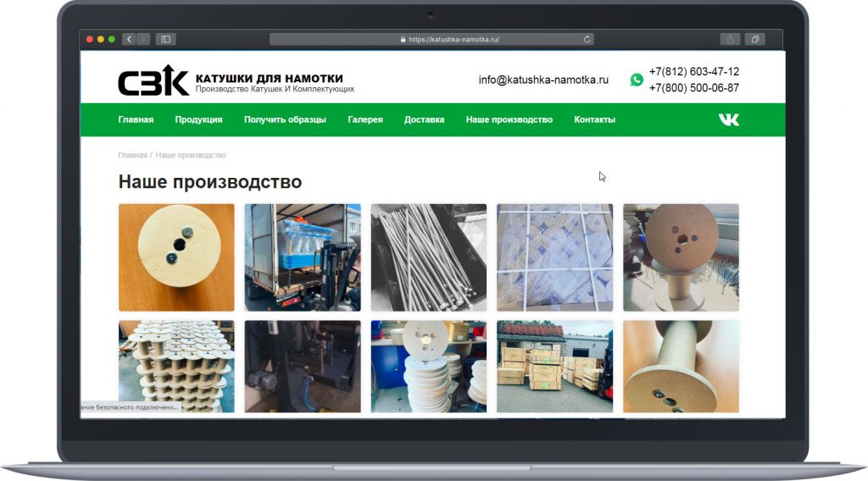The width and height of the screenshot is (868, 481).
Task: Open the WhatsApp icon beside phone numbers
Action: (637, 80)
